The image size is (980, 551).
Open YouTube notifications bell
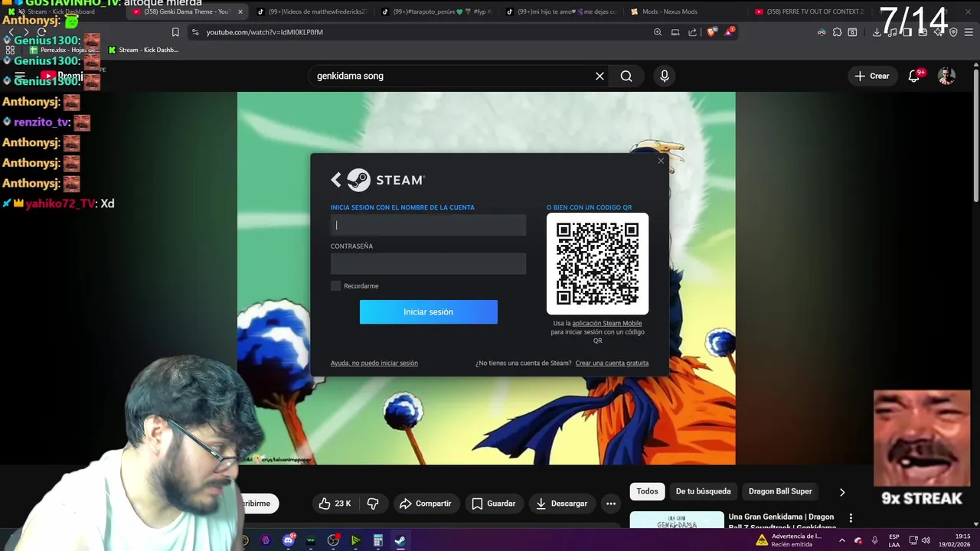point(914,76)
